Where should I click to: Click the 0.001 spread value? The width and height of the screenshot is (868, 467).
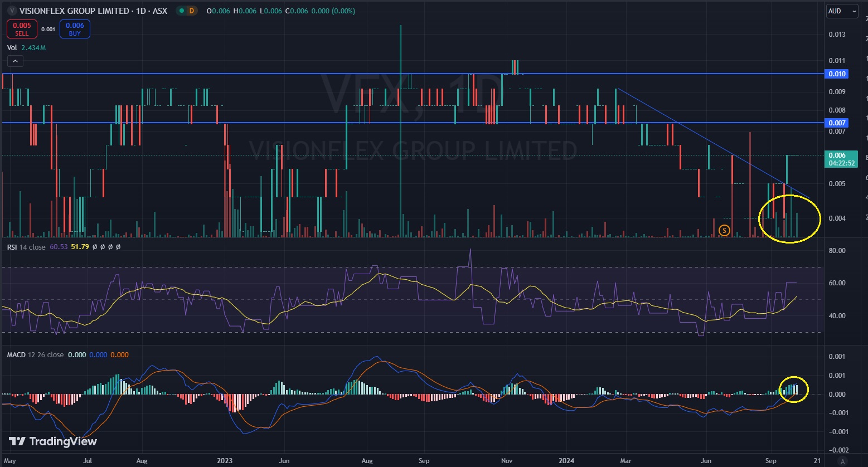pos(49,29)
